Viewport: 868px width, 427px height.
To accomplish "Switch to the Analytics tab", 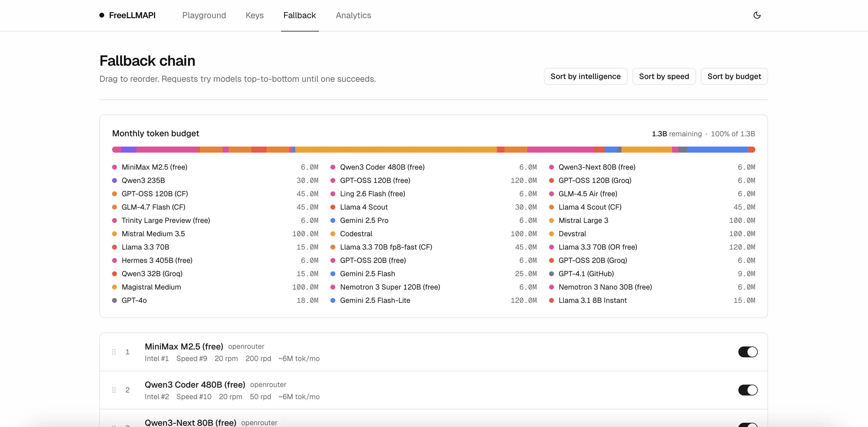I will [x=353, y=15].
